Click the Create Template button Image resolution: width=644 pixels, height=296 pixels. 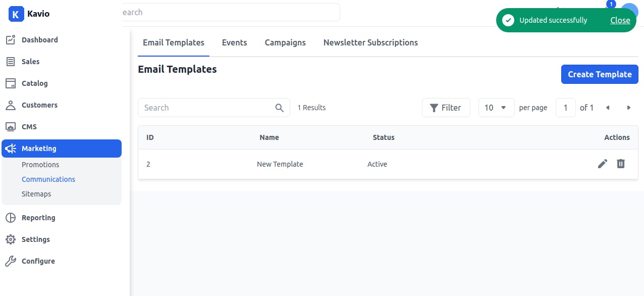pyautogui.click(x=600, y=74)
